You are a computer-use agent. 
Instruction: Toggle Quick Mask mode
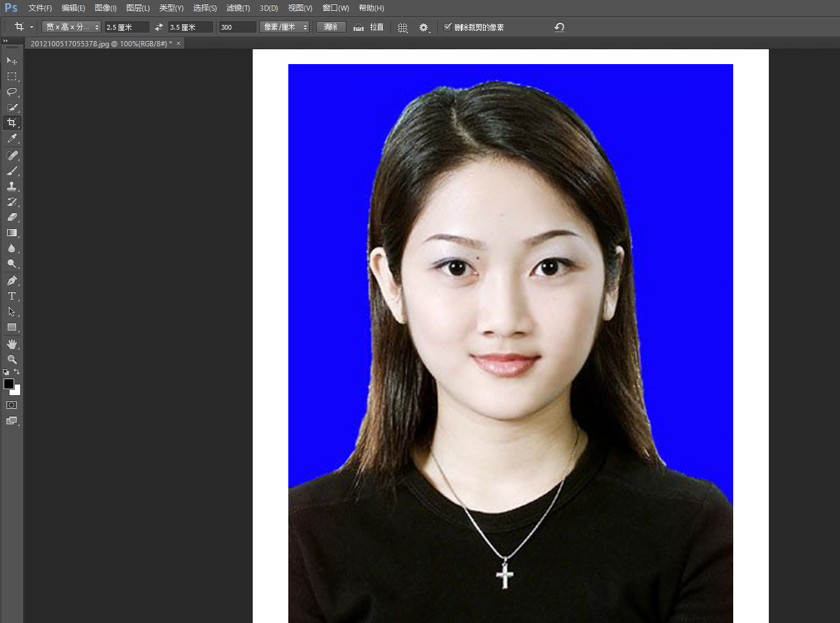12,405
